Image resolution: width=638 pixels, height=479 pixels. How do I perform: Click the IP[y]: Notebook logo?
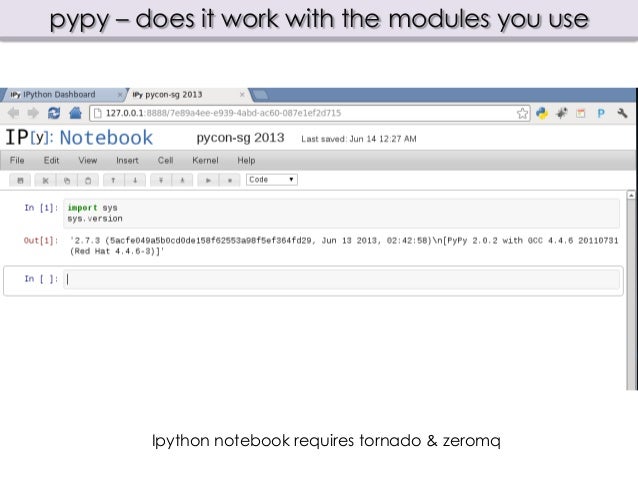coord(79,138)
